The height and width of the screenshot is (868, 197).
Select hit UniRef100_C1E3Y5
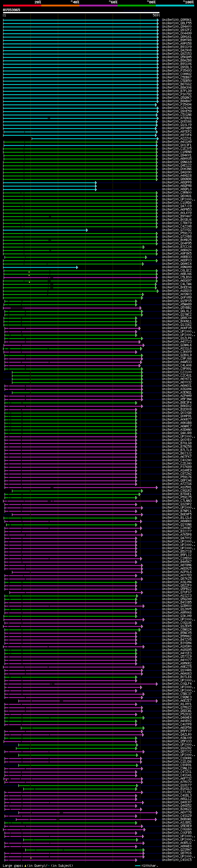coord(177,149)
